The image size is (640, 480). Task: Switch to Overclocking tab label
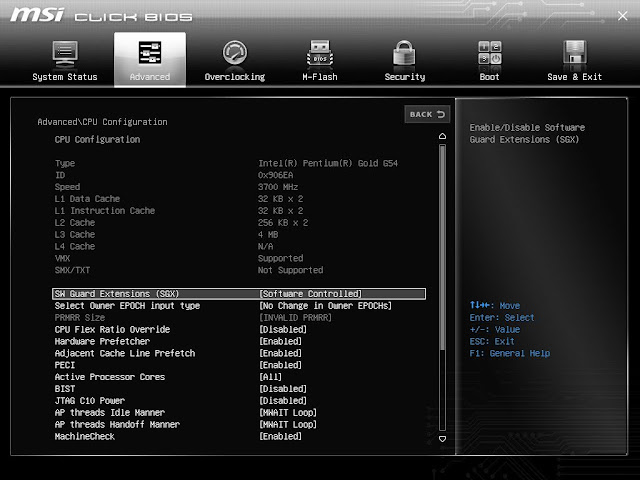pos(235,77)
